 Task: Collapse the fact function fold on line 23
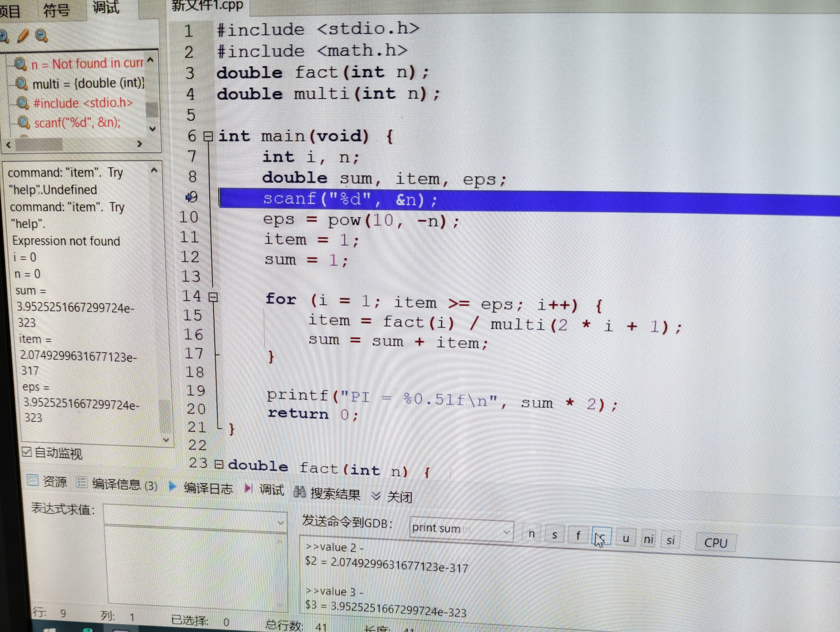tap(219, 464)
